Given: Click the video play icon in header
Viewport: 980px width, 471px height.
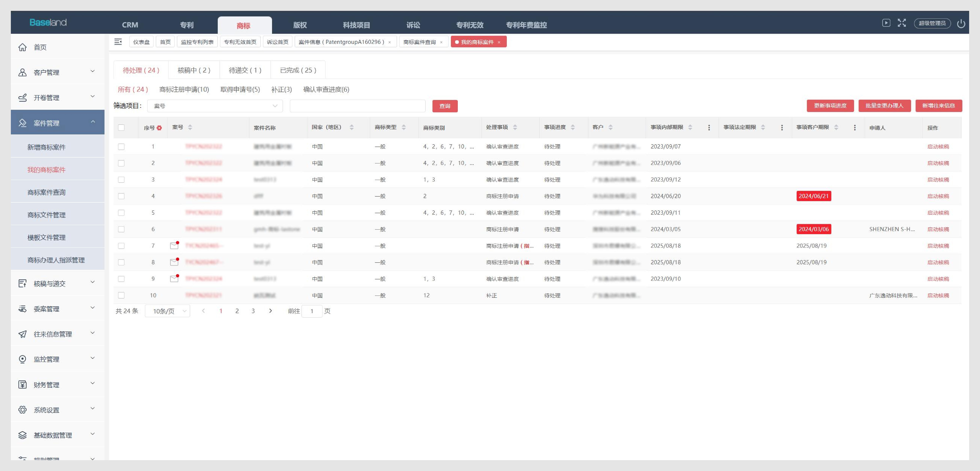Looking at the screenshot, I should tap(886, 23).
